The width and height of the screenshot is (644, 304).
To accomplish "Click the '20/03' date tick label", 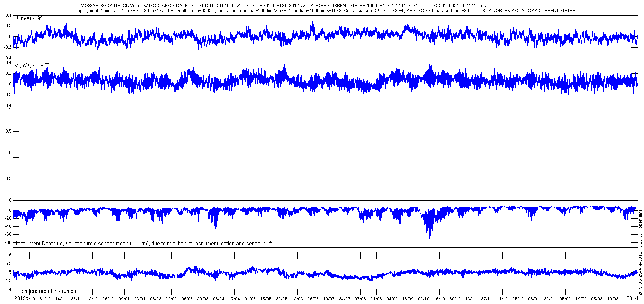I will (x=203, y=299).
